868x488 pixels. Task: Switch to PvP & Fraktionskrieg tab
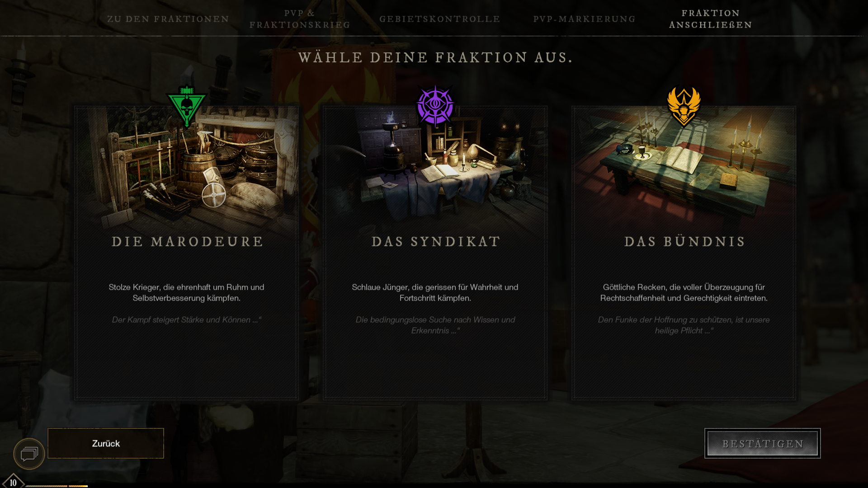(300, 19)
